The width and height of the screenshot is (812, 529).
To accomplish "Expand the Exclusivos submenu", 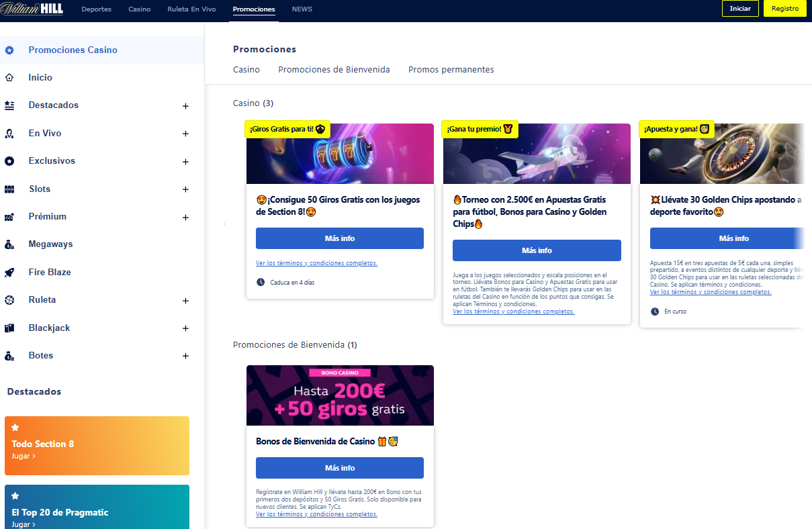I will click(x=185, y=162).
